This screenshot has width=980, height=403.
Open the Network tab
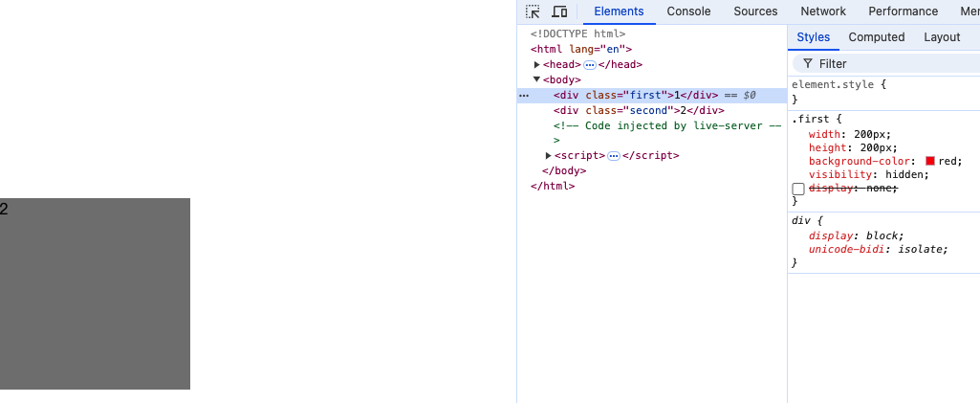click(x=823, y=11)
